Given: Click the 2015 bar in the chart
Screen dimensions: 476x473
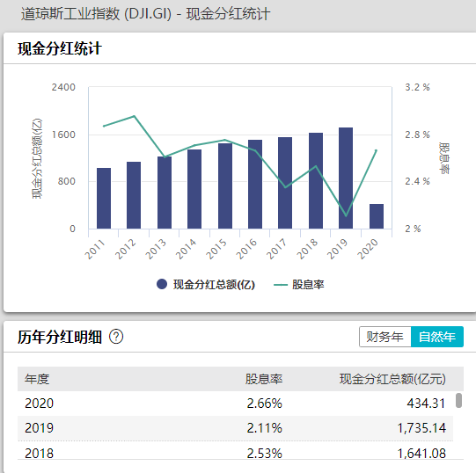Looking at the screenshot, I should coord(225,186).
